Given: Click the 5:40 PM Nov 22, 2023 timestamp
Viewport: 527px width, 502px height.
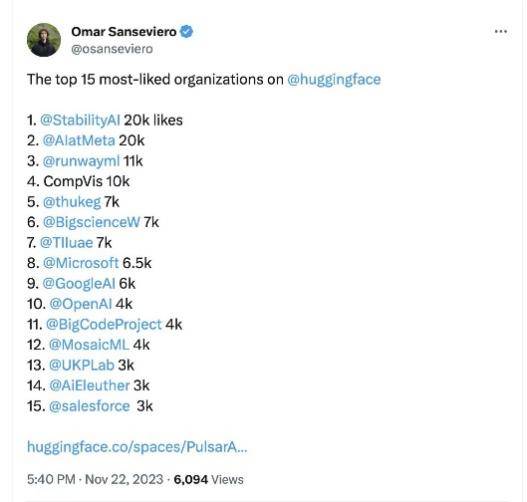Looking at the screenshot, I should [x=95, y=479].
